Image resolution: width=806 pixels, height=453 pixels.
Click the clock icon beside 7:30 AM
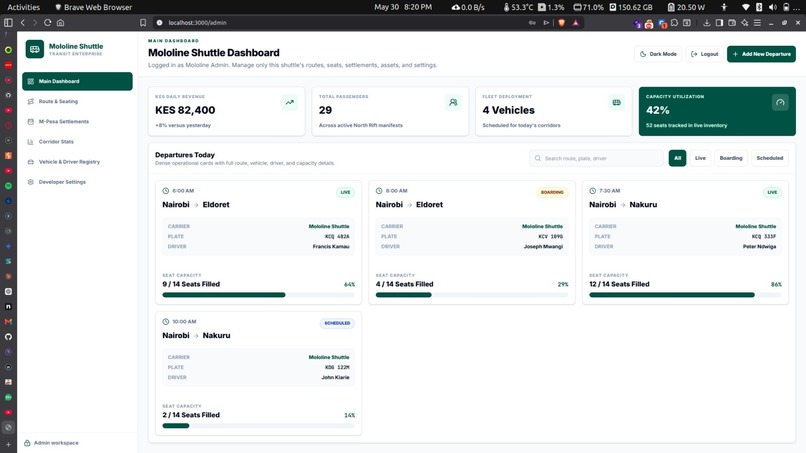click(593, 191)
